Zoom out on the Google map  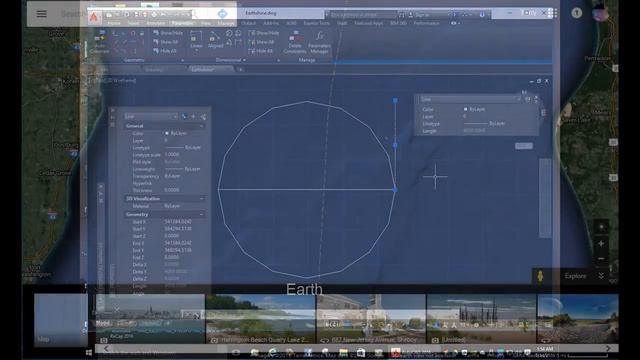click(601, 259)
